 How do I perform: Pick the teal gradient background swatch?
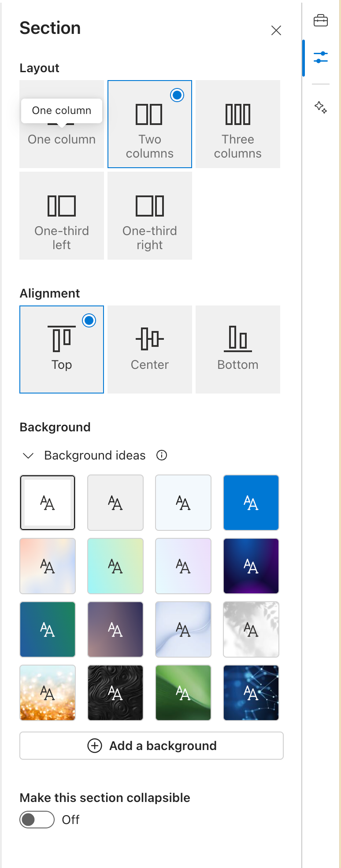[48, 629]
